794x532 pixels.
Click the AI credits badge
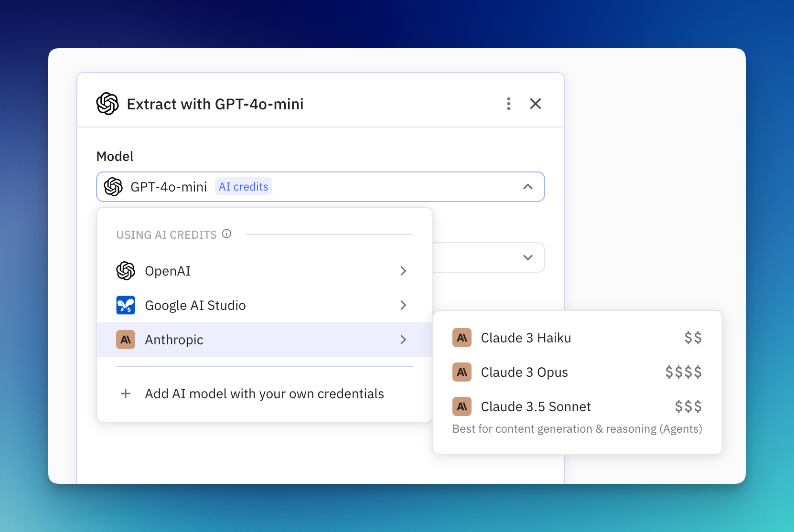pos(244,187)
